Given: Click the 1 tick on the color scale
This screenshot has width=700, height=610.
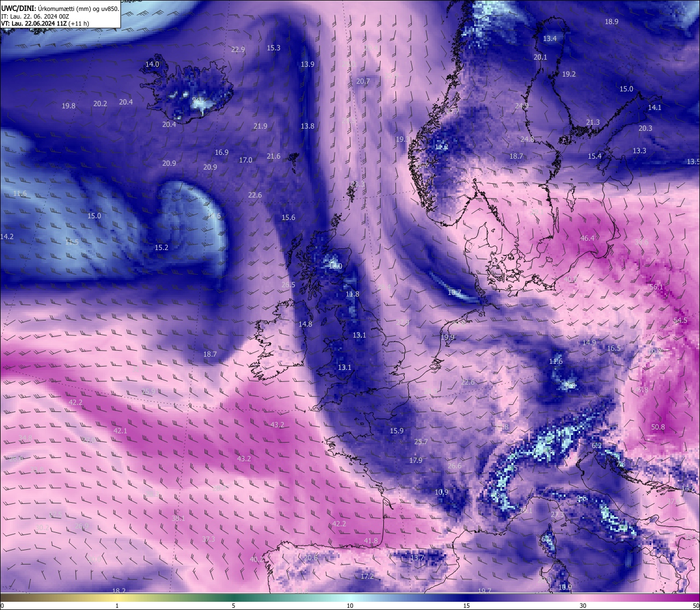Looking at the screenshot, I should [x=117, y=606].
